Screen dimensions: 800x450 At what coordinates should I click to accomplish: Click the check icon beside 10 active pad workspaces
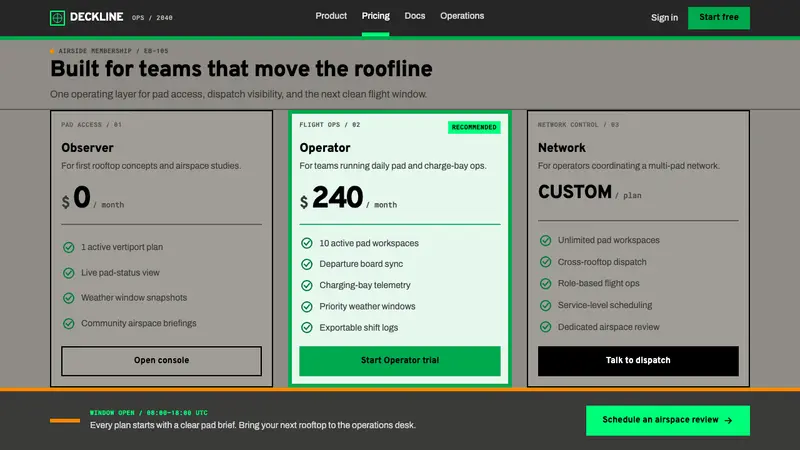(x=307, y=243)
